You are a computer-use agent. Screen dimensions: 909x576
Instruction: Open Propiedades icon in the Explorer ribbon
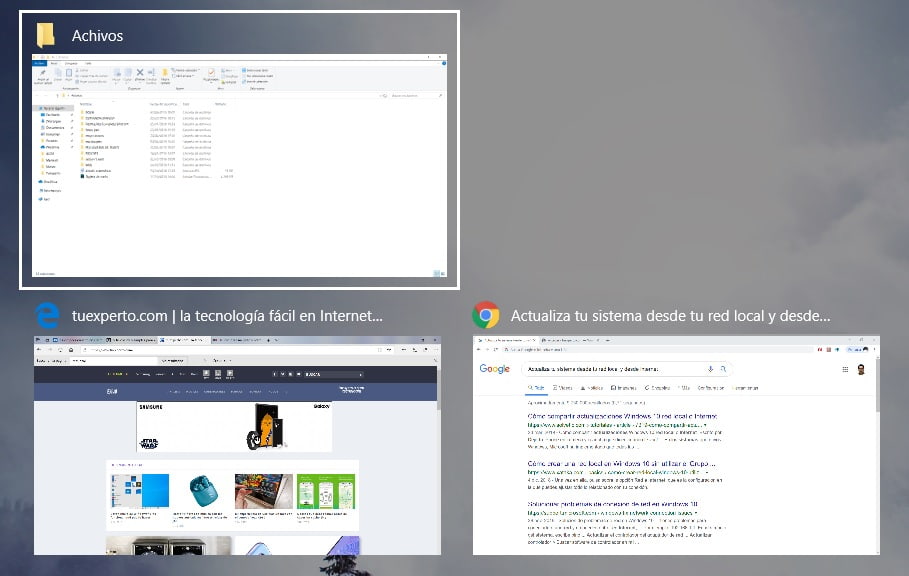(x=211, y=72)
